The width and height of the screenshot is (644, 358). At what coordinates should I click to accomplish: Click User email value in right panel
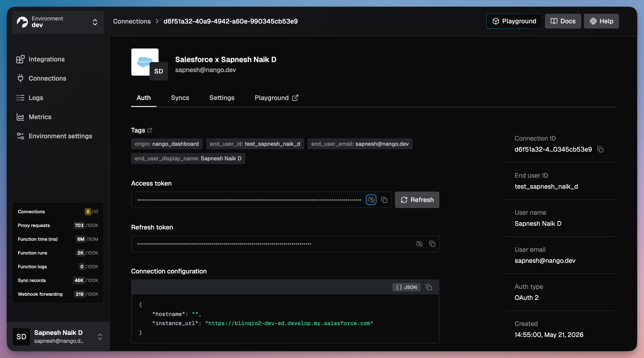[x=545, y=261]
